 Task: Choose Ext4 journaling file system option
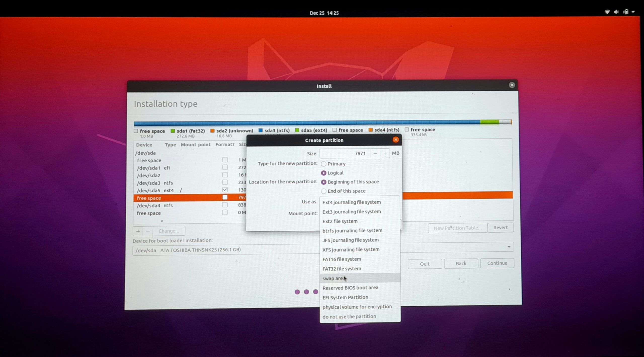(x=351, y=202)
